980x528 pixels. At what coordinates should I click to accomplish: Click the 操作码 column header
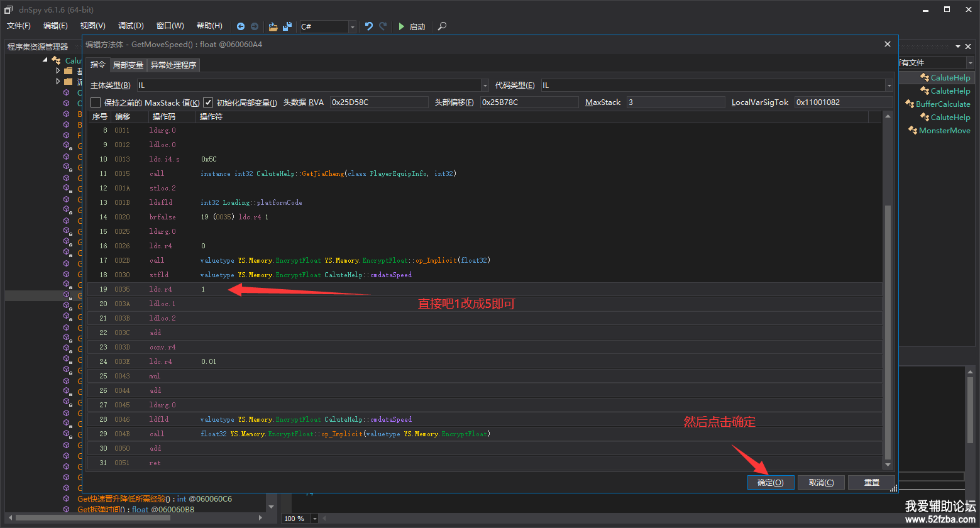coord(163,117)
